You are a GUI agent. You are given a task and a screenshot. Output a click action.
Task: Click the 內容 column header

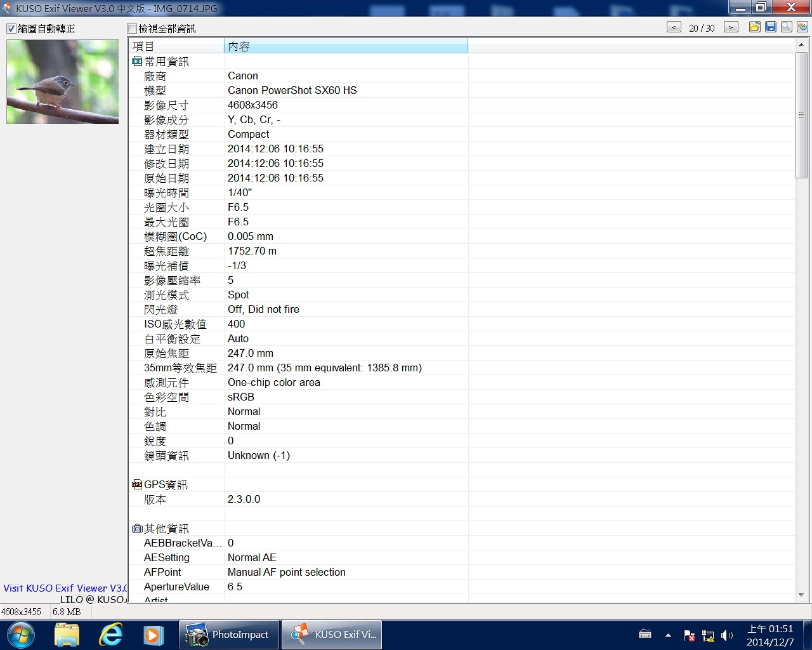346,46
